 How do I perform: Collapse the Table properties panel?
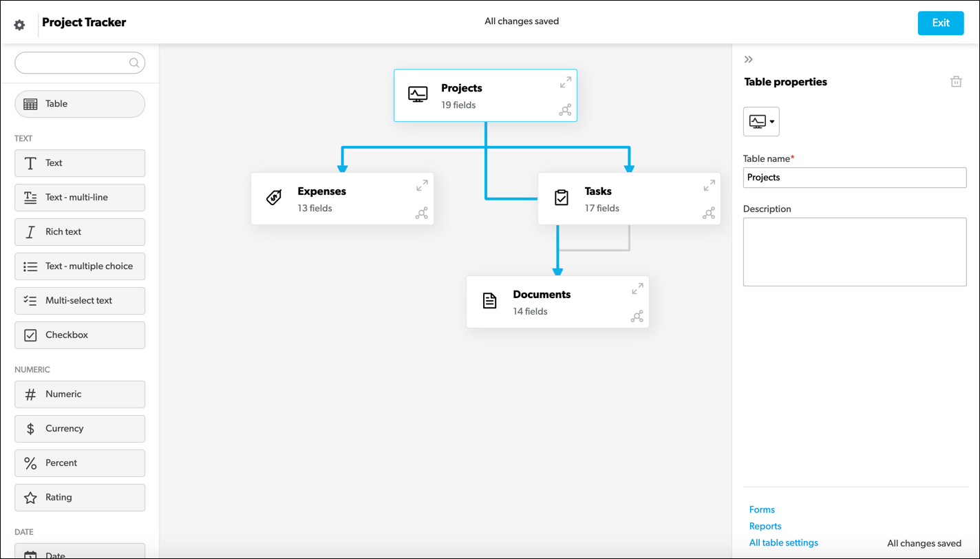[749, 60]
